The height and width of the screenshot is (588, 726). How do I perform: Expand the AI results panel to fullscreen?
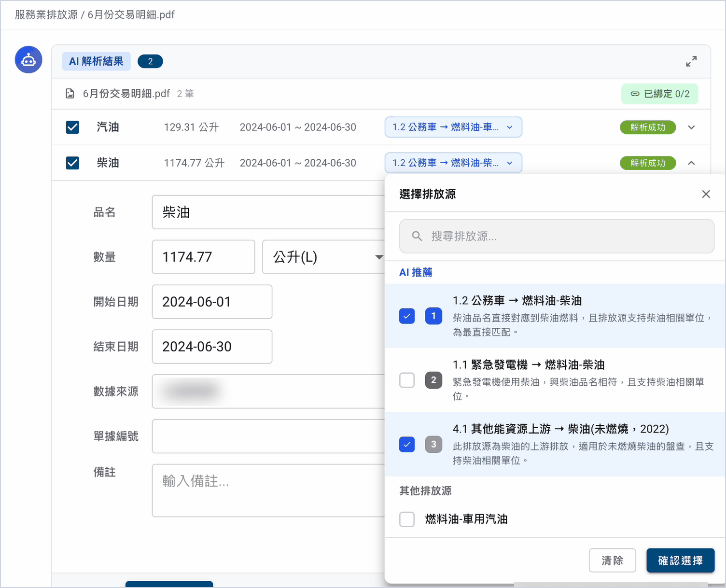pos(691,61)
